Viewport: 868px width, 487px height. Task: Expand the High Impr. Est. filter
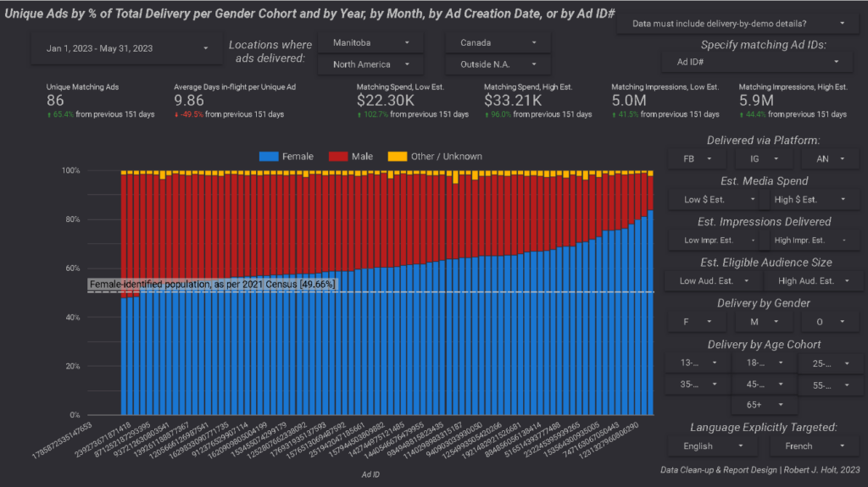[x=810, y=241]
